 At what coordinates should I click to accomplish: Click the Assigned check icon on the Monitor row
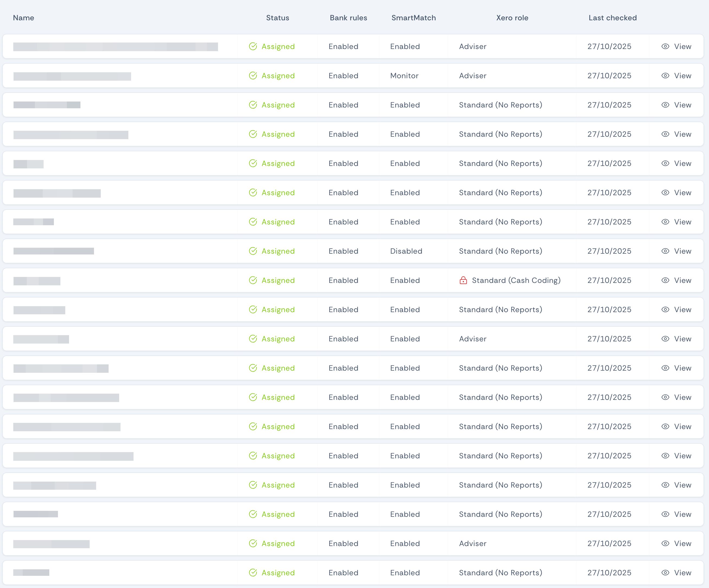pos(253,76)
